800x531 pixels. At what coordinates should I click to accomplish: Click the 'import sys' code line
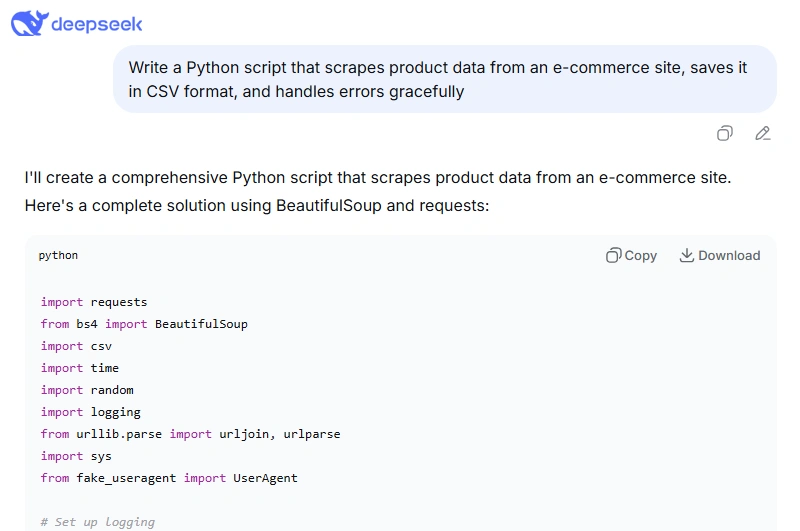coord(76,456)
